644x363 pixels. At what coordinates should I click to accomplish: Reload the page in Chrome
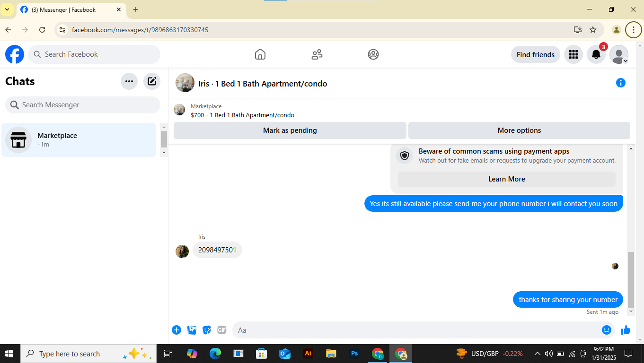point(42,30)
